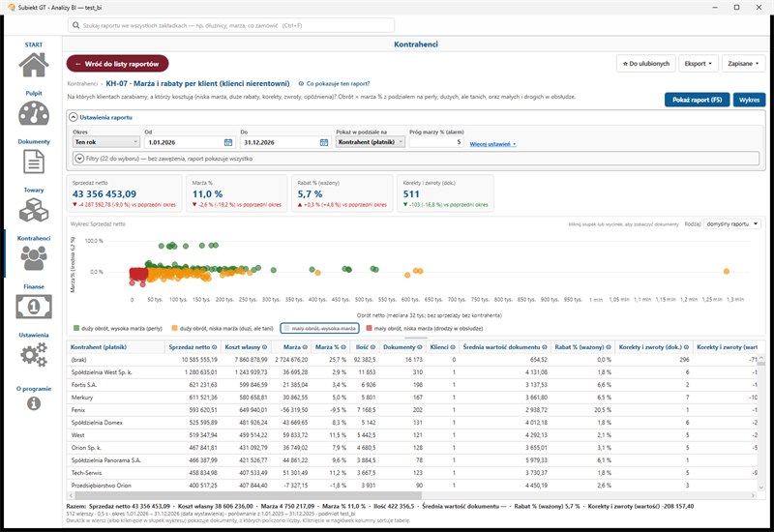The height and width of the screenshot is (532, 774).
Task: Open the Zapisane dropdown
Action: click(x=743, y=64)
